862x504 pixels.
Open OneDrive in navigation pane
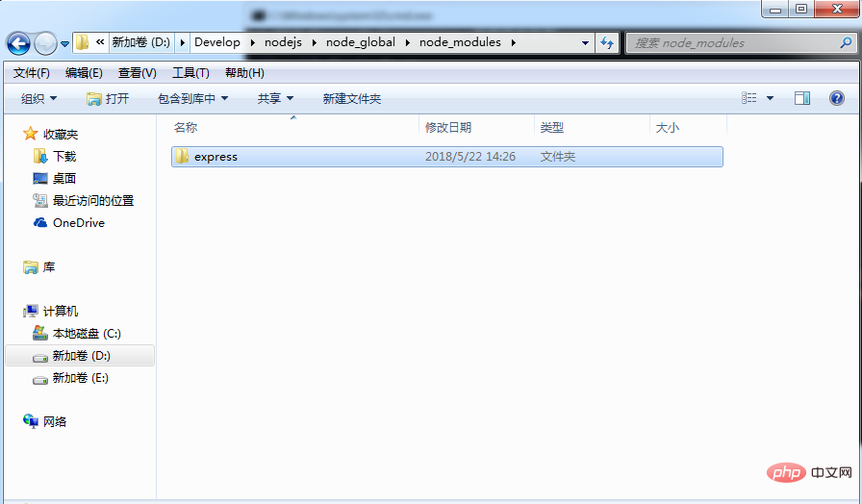(x=79, y=222)
